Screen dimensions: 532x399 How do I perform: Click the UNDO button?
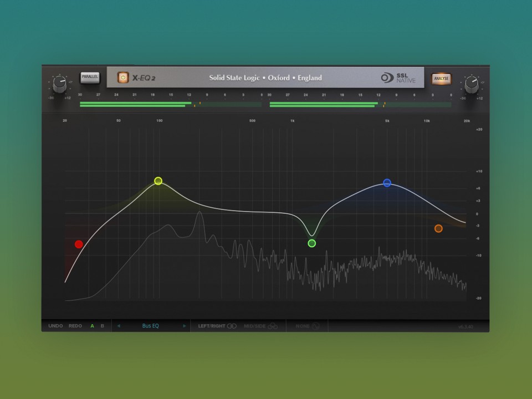coord(55,326)
